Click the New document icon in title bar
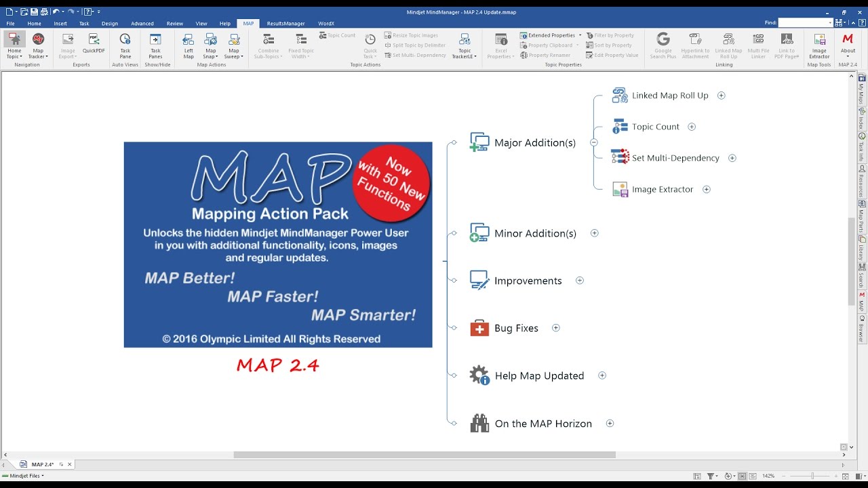The image size is (868, 488). coord(9,12)
